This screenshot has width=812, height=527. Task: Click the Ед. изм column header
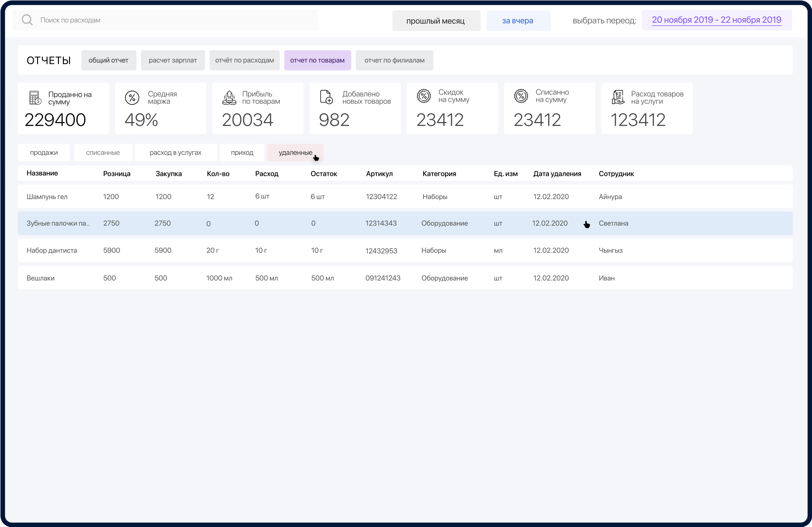coord(506,173)
